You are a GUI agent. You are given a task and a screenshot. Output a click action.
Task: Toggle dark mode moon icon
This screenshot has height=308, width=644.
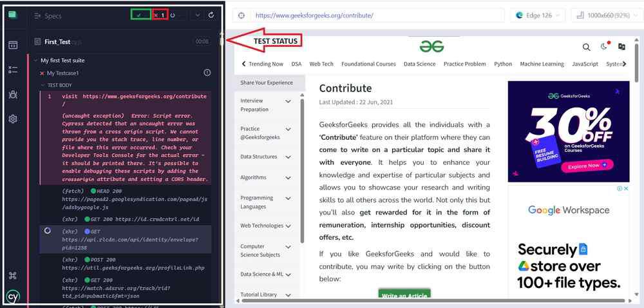pos(605,46)
